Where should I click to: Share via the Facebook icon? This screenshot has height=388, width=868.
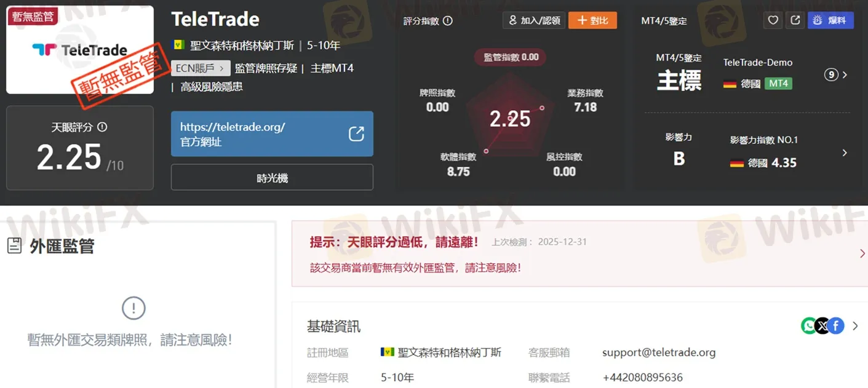click(836, 325)
